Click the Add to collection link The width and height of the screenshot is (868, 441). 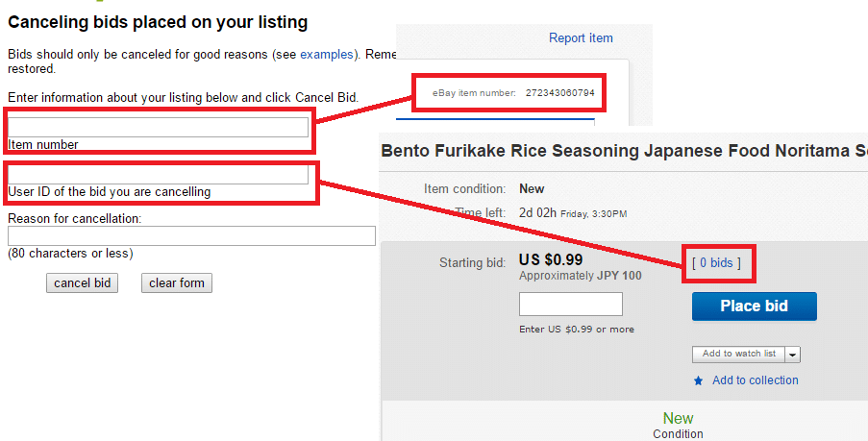tap(756, 380)
